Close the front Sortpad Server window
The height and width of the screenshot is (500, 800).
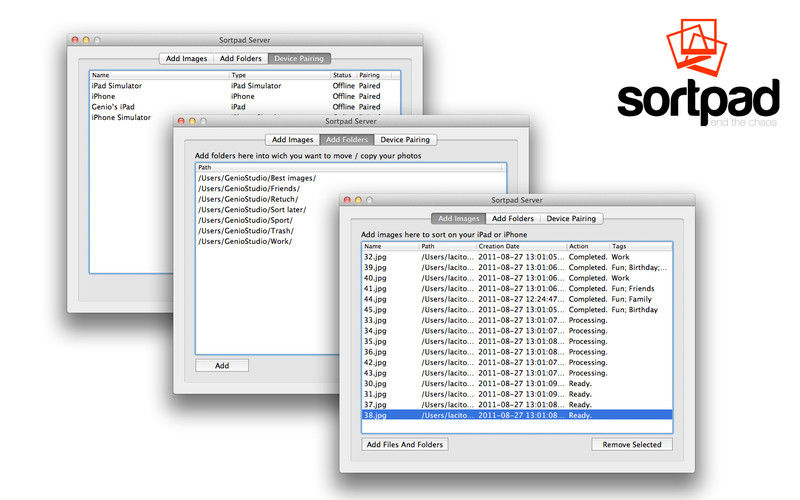347,200
